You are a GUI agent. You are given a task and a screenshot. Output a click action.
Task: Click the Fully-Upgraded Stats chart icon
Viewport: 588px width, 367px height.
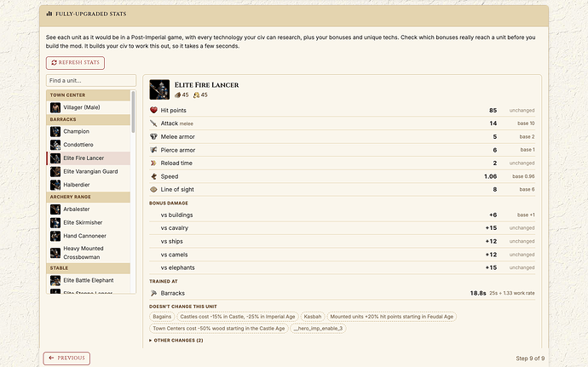[49, 14]
